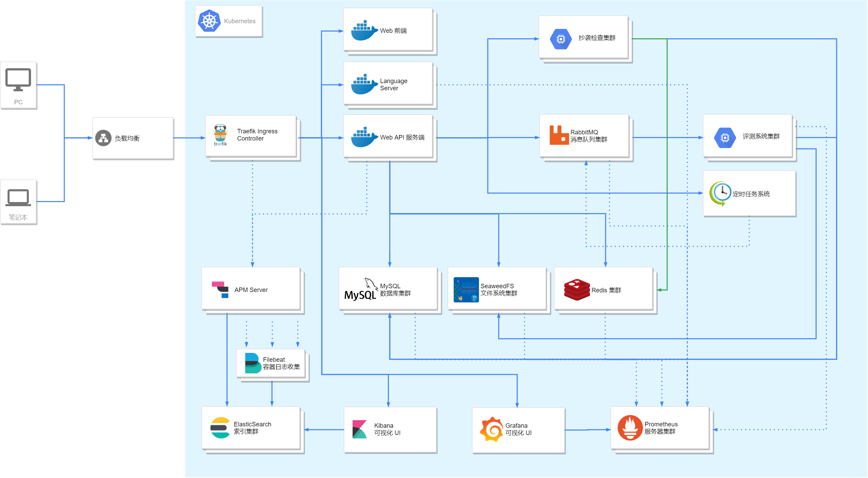Click the ElasticSearch logo icon
The height and width of the screenshot is (478, 868).
tap(220, 428)
